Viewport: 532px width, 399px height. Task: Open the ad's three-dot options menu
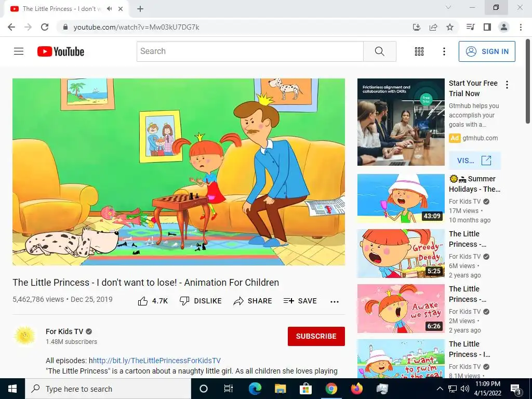point(507,85)
